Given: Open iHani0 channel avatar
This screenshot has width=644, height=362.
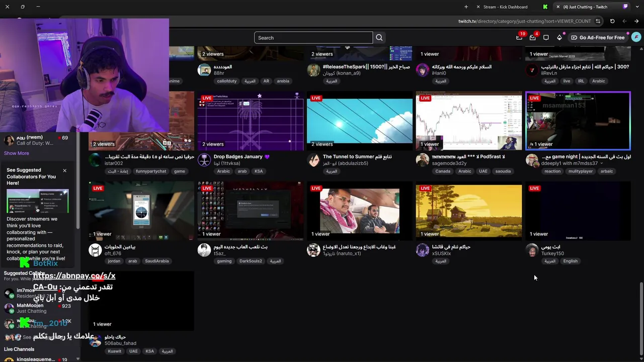Looking at the screenshot, I should pyautogui.click(x=423, y=70).
